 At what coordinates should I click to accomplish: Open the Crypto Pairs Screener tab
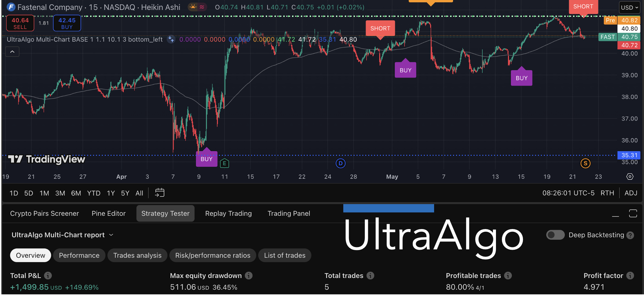click(x=45, y=213)
